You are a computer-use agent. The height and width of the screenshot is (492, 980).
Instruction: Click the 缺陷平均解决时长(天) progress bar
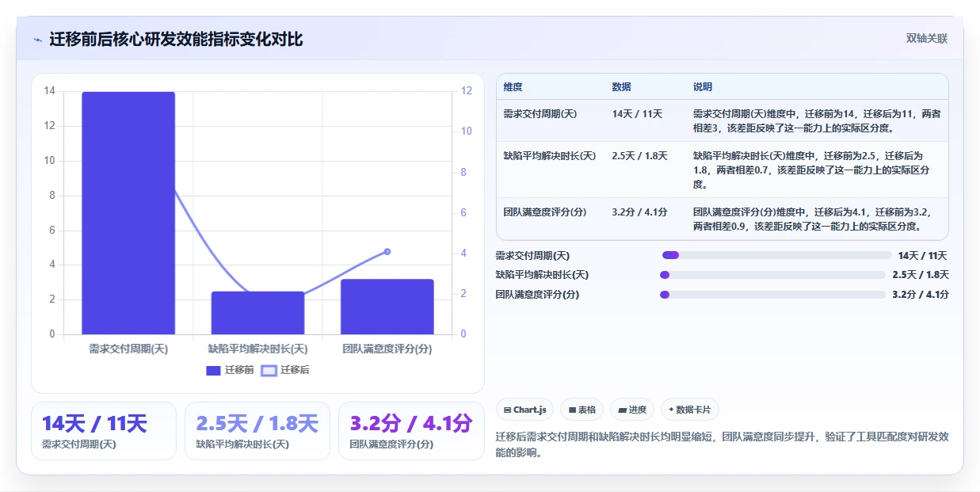click(x=772, y=275)
